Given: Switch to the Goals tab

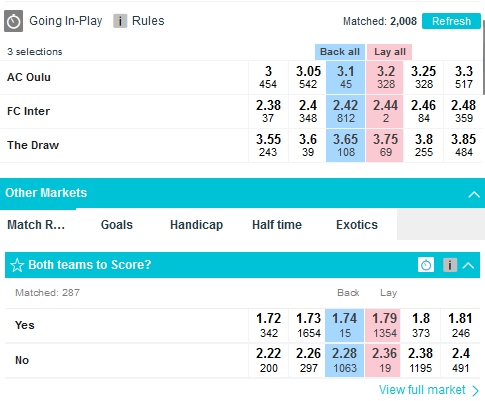Looking at the screenshot, I should pos(117,225).
